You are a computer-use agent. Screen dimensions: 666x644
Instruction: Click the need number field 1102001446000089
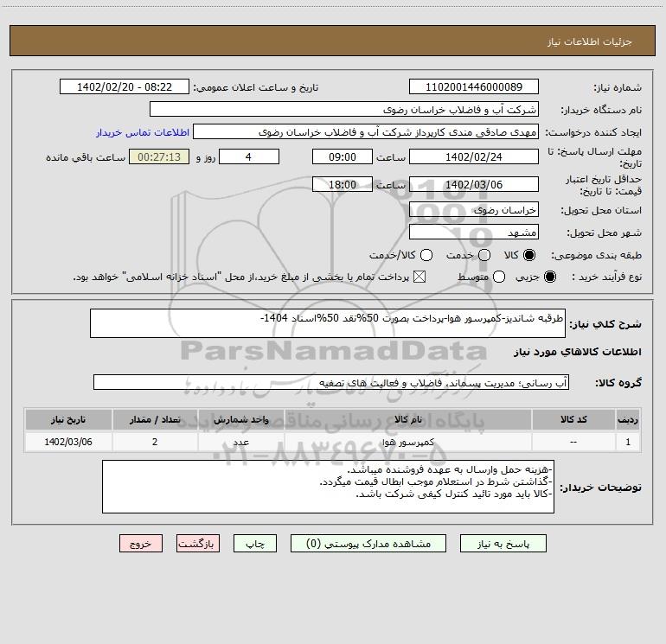coord(474,86)
